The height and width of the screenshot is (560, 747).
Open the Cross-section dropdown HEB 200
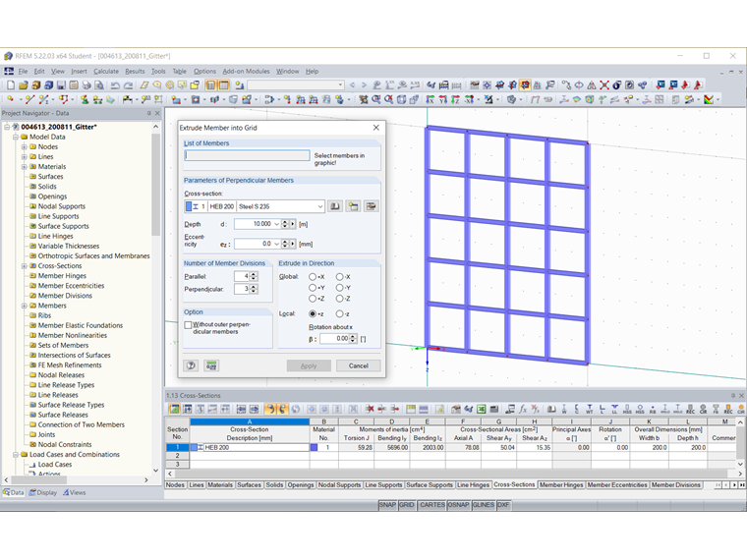pos(319,206)
